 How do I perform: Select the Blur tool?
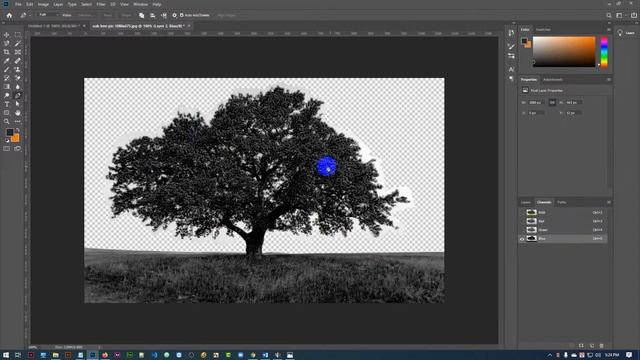pos(18,87)
